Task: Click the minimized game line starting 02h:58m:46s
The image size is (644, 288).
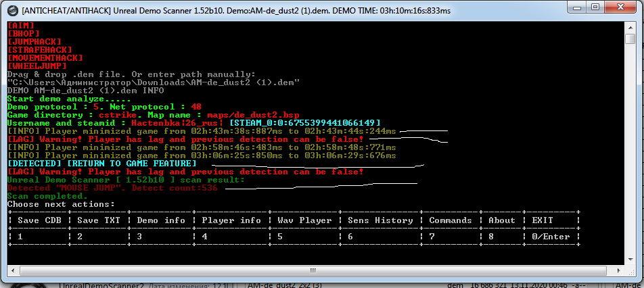Action: pos(202,147)
